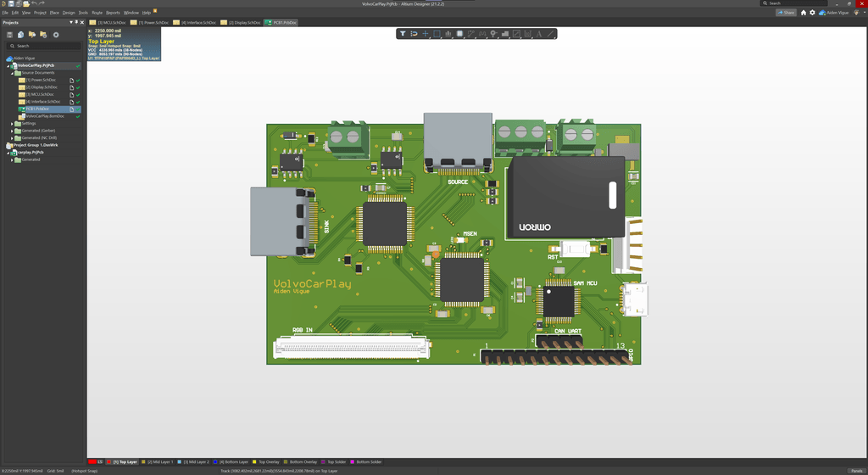
Task: Click the Open folder icon in title bar
Action: tap(26, 3)
